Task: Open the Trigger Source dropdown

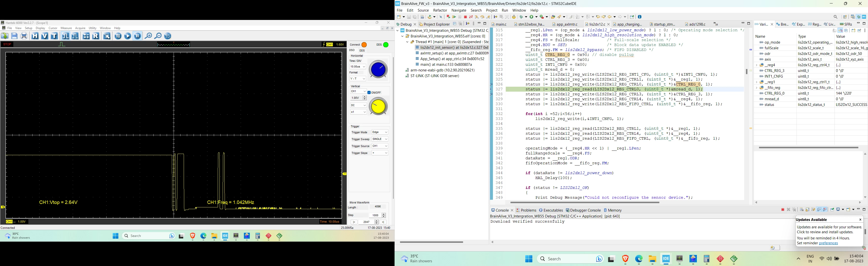Action: tap(380, 146)
